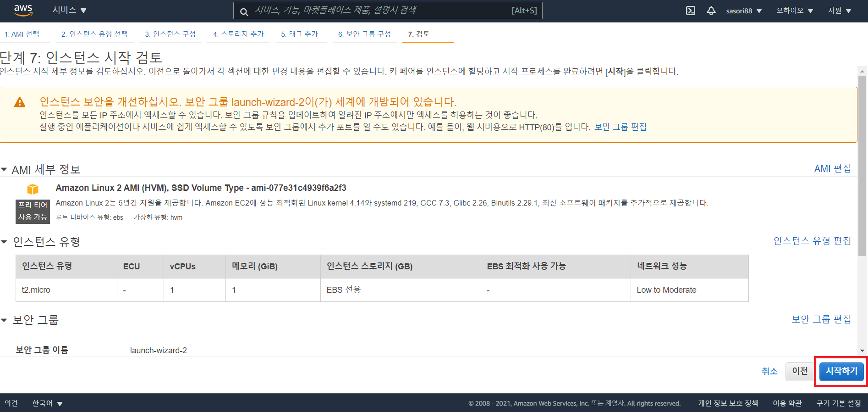Viewport: 868px width, 412px height.
Task: Click the 인스턴스 유형 편집 link
Action: click(812, 241)
